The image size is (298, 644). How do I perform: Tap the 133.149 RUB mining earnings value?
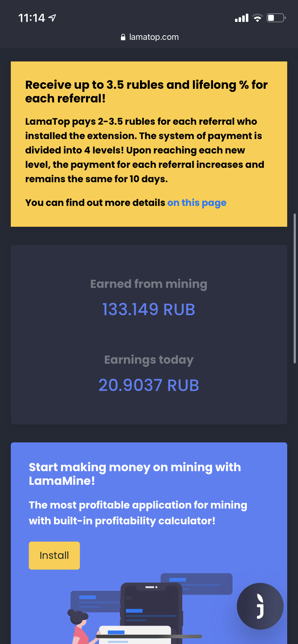(149, 309)
